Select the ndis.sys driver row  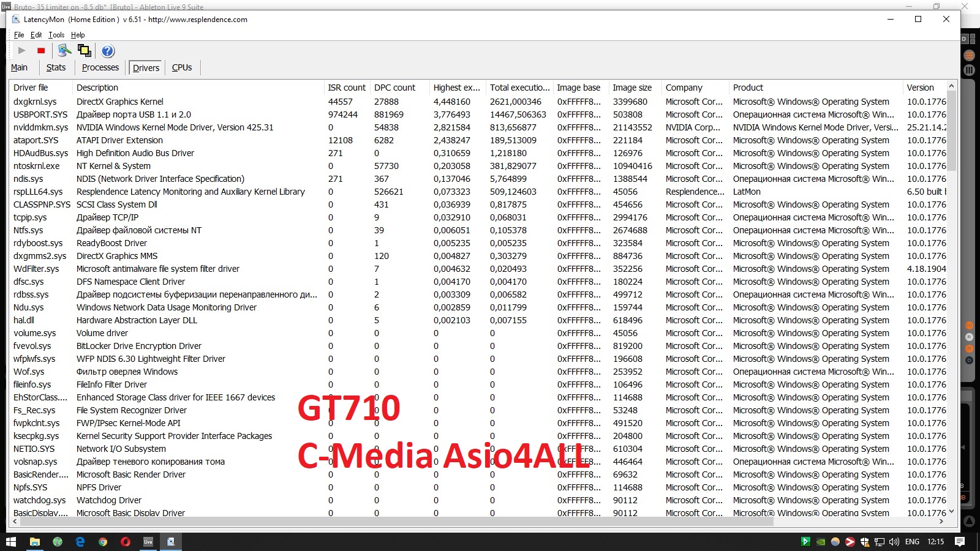click(478, 179)
